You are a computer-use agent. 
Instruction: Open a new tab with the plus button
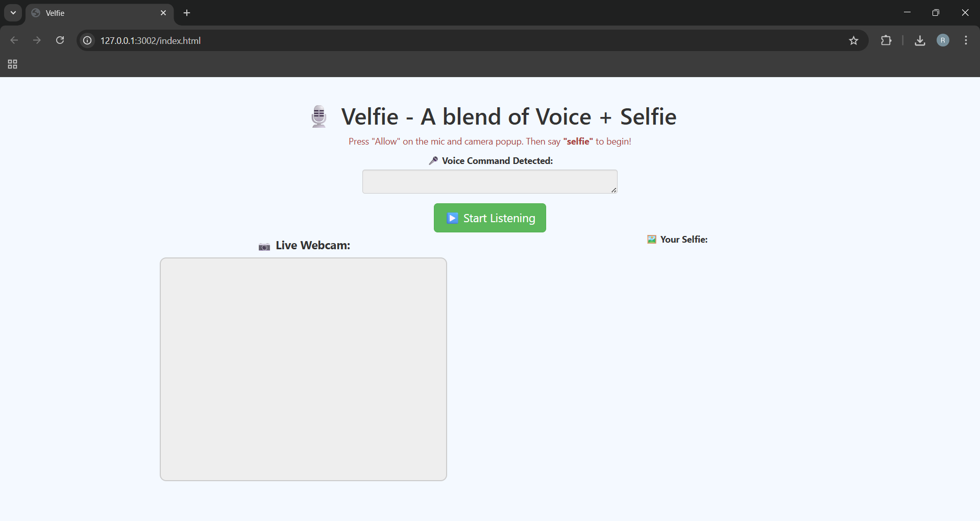pos(187,13)
